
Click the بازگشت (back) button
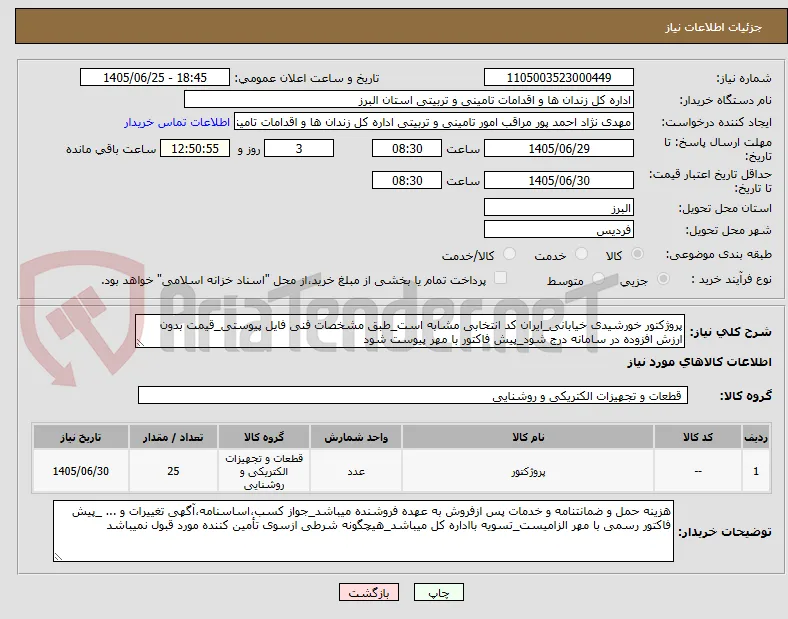coord(369,592)
